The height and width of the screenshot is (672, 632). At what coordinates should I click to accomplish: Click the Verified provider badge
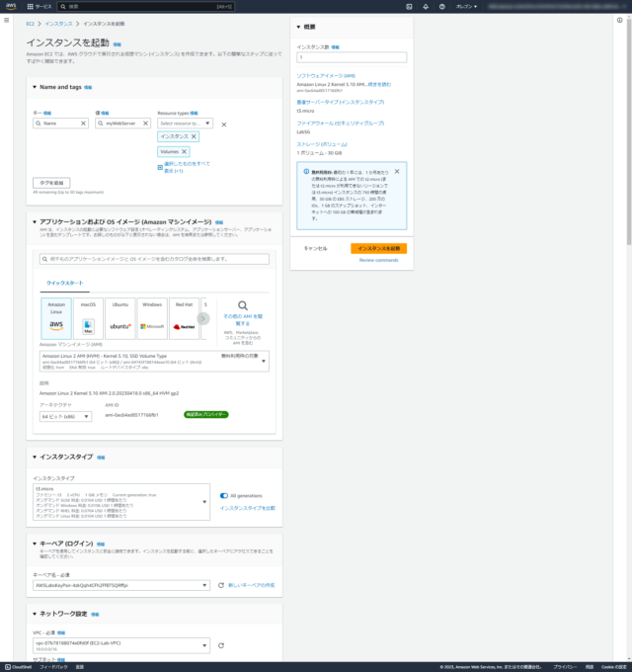click(206, 415)
